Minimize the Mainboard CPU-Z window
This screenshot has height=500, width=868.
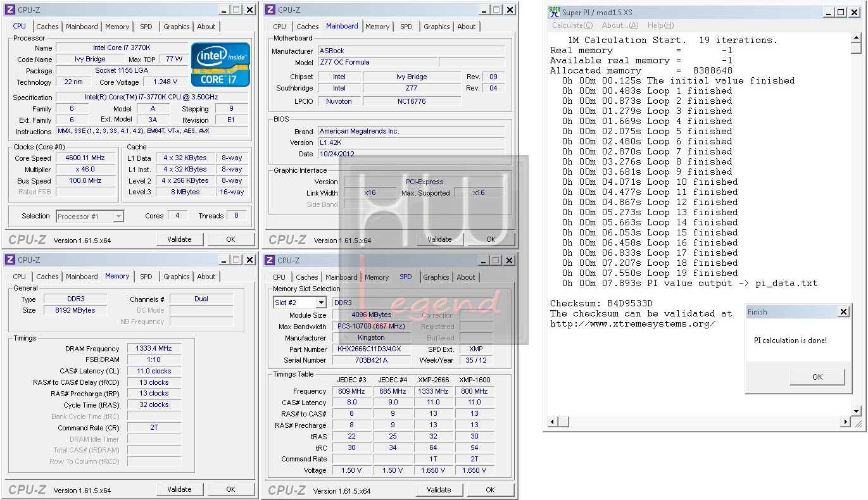484,10
